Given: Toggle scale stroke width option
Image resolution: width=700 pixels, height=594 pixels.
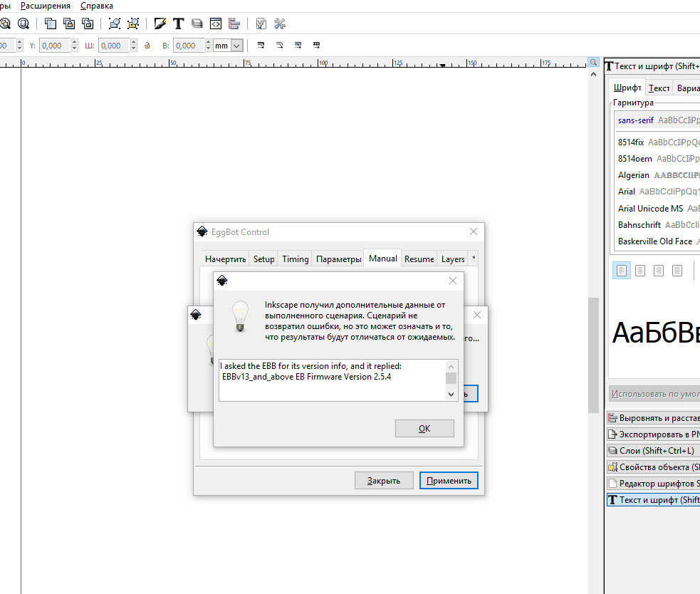Looking at the screenshot, I should [x=261, y=45].
